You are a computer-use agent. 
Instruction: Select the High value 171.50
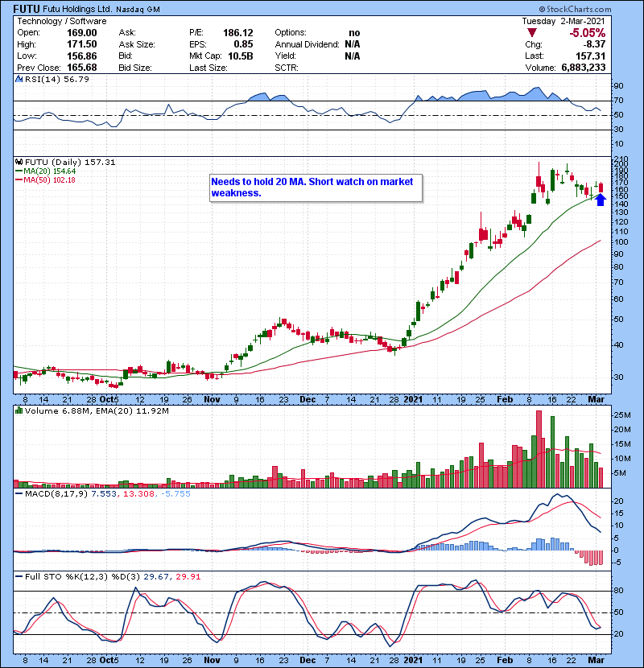82,44
